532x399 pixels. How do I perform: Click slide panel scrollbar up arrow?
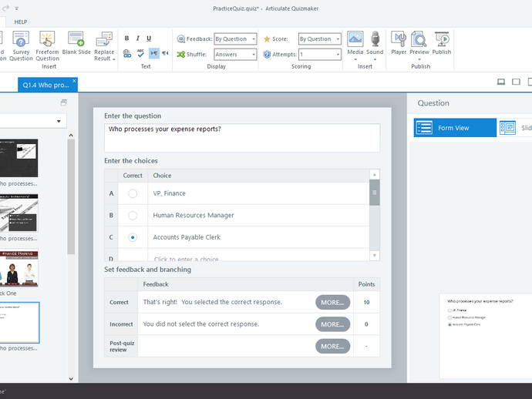click(x=71, y=136)
